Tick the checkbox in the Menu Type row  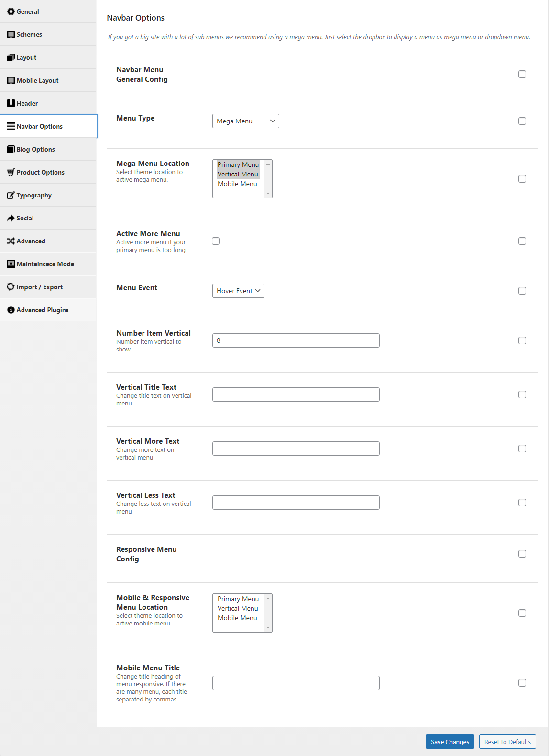522,121
